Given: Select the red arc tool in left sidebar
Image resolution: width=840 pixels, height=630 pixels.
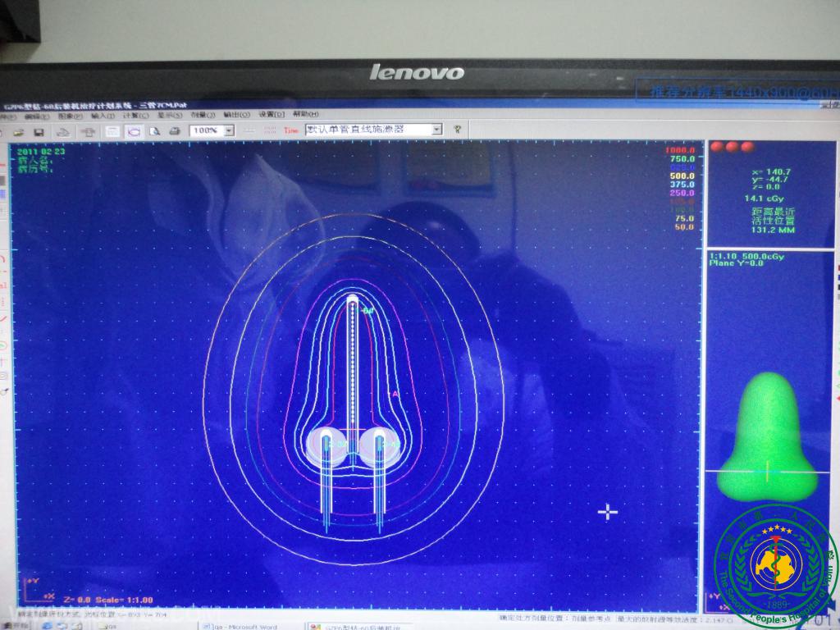Looking at the screenshot, I should 4,259.
